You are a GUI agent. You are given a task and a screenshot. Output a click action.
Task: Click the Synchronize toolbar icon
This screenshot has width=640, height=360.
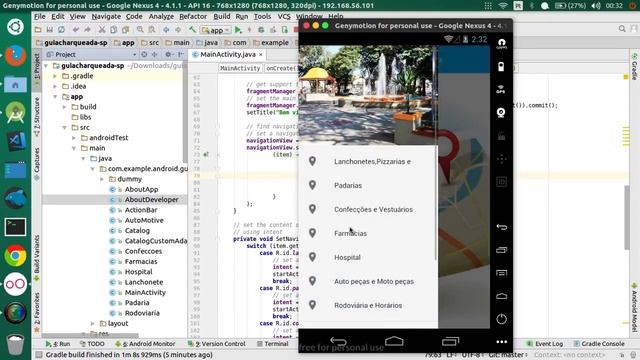click(x=61, y=30)
